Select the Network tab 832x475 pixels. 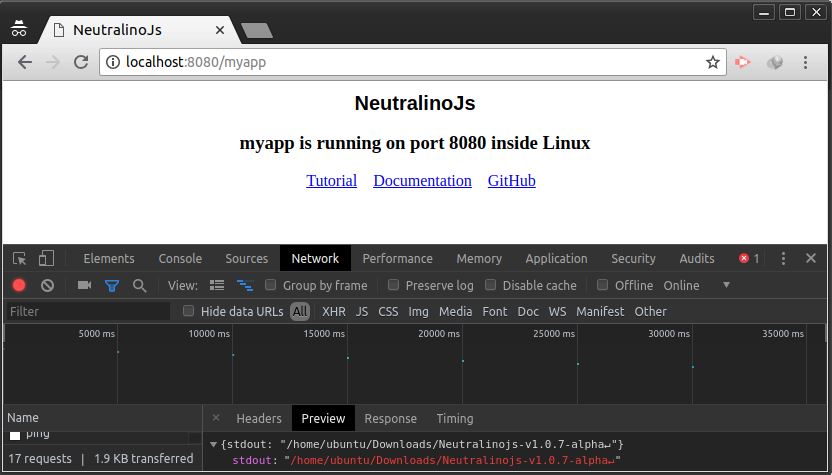(x=315, y=258)
